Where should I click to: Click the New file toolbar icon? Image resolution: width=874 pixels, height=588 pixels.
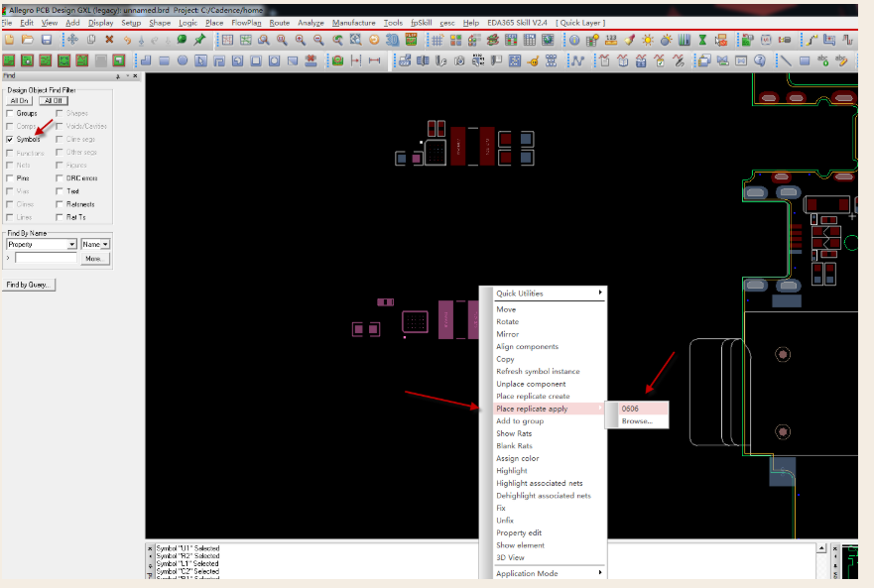click(10, 40)
